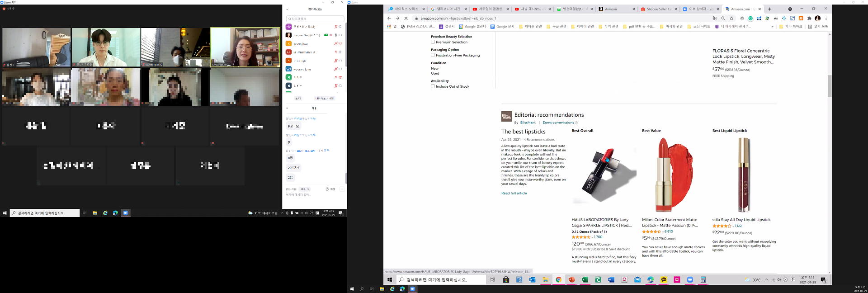Open a new Chrome tab

[769, 9]
